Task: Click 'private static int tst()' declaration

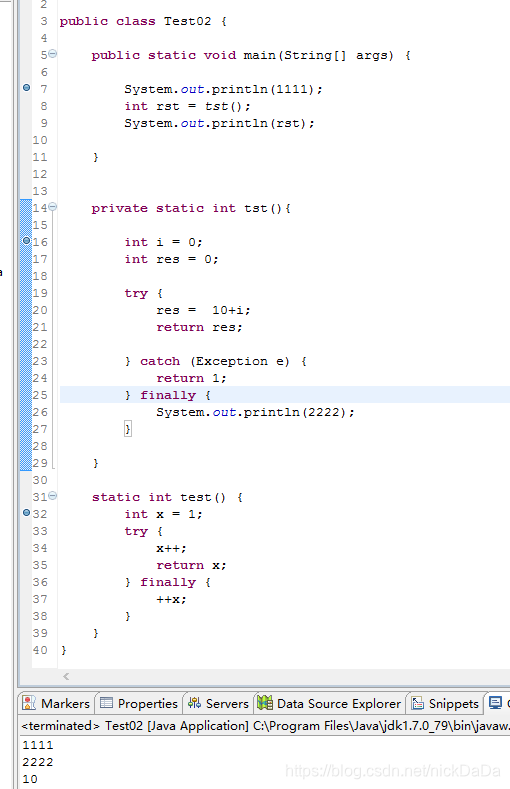Action: 187,208
